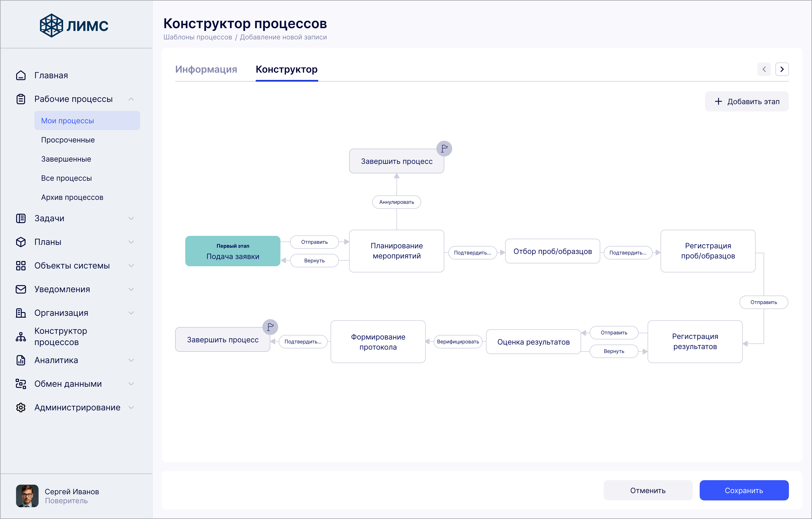Switch to the Информация tab
The image size is (812, 519).
coord(206,69)
